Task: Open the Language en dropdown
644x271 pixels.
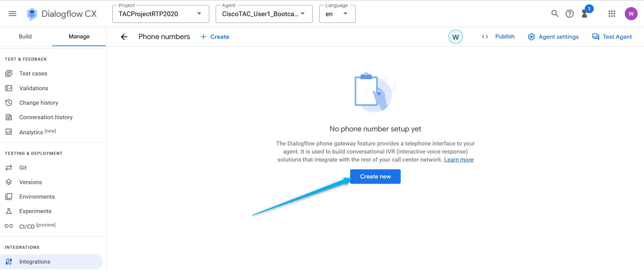Action: [x=337, y=14]
